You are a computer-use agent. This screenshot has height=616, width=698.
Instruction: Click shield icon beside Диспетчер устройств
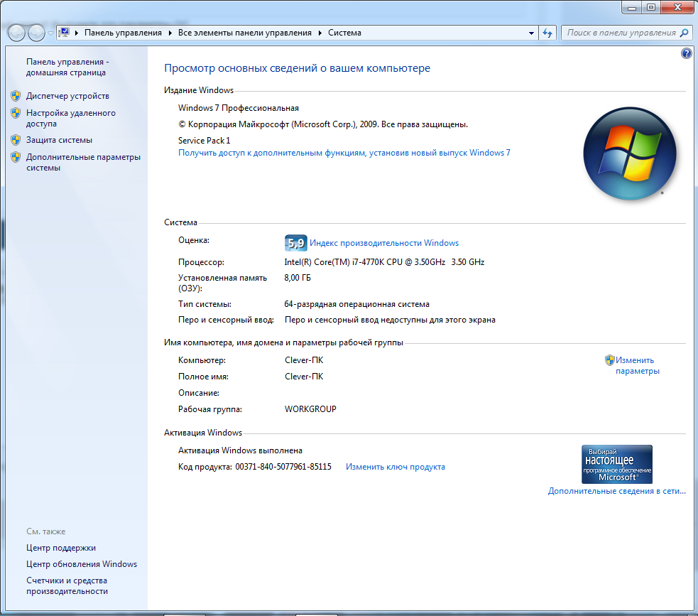tap(16, 96)
